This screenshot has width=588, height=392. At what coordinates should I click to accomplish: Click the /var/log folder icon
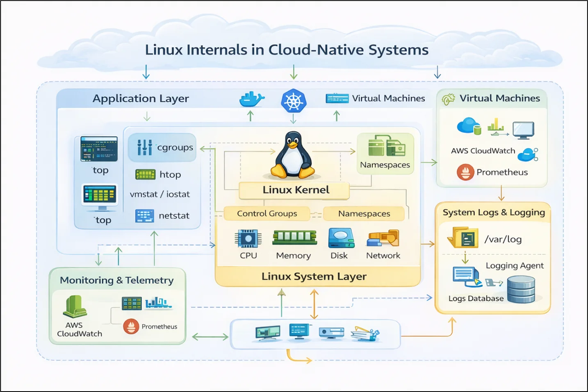[463, 237]
